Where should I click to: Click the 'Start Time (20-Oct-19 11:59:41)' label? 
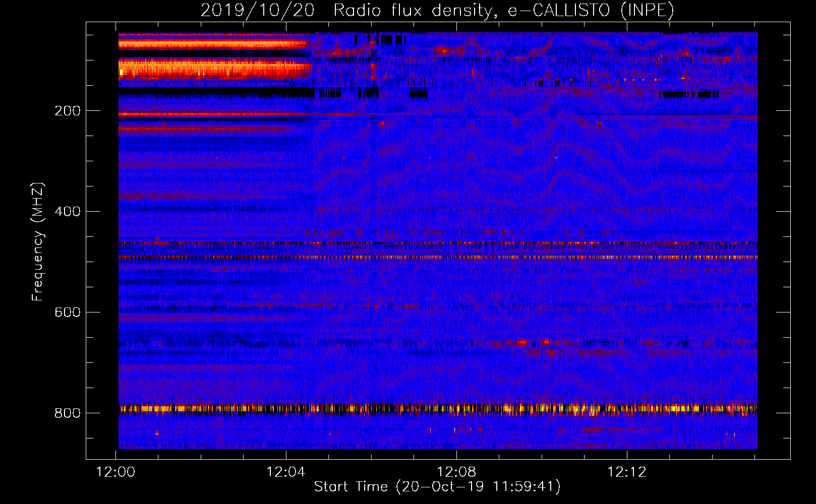pos(437,487)
